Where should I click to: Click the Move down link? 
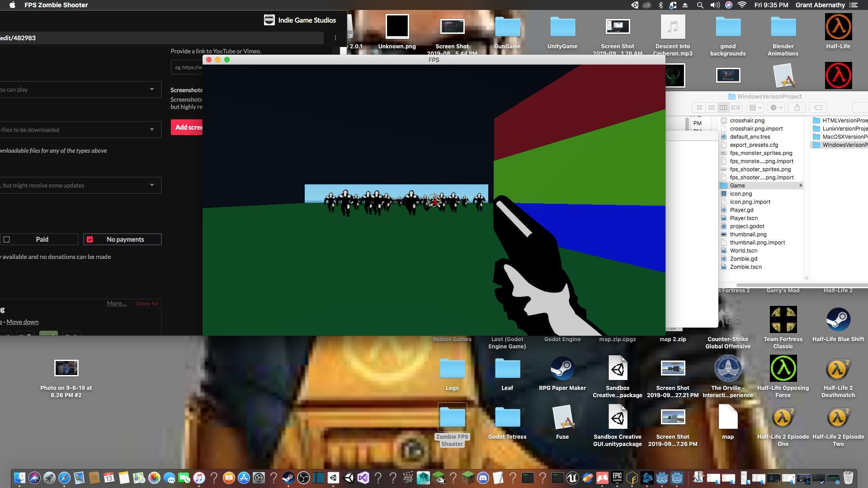click(x=23, y=322)
